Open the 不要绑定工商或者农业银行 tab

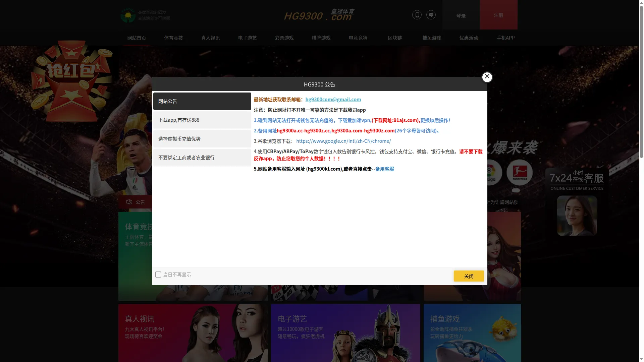[x=202, y=158]
